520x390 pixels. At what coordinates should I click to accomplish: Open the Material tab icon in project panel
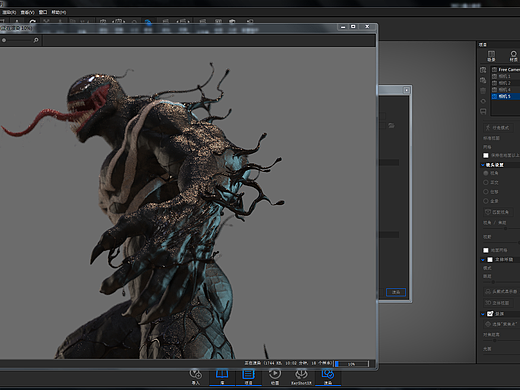click(x=513, y=56)
